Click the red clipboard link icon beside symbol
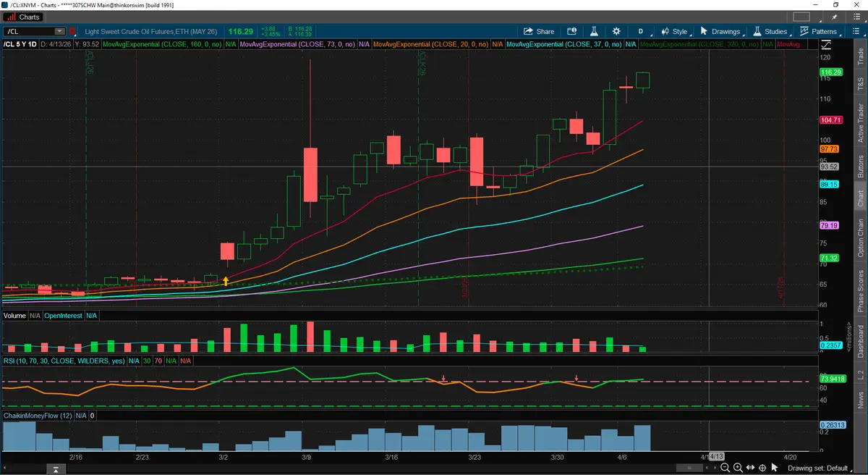Viewport: 868px width, 475px height. [x=72, y=31]
